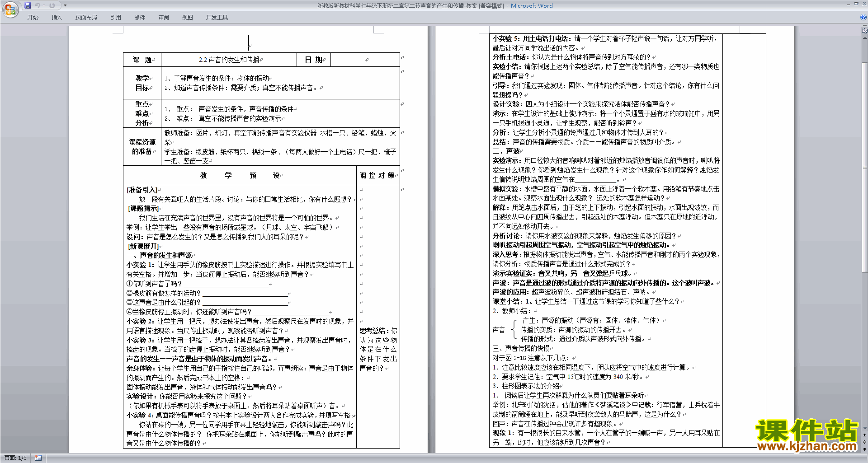The width and height of the screenshot is (868, 463).
Task: Click the 日期 header cell
Action: [x=314, y=60]
